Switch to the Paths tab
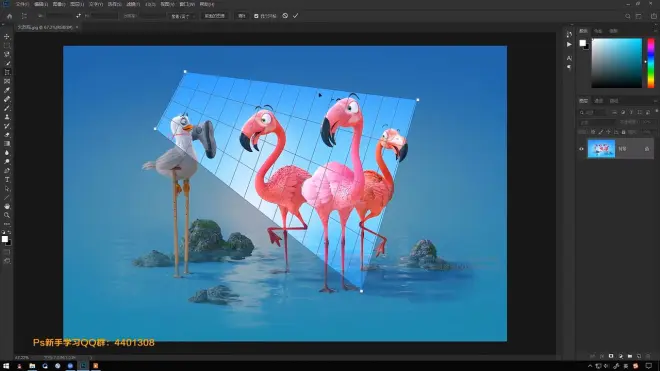This screenshot has width=660, height=371. tap(614, 101)
